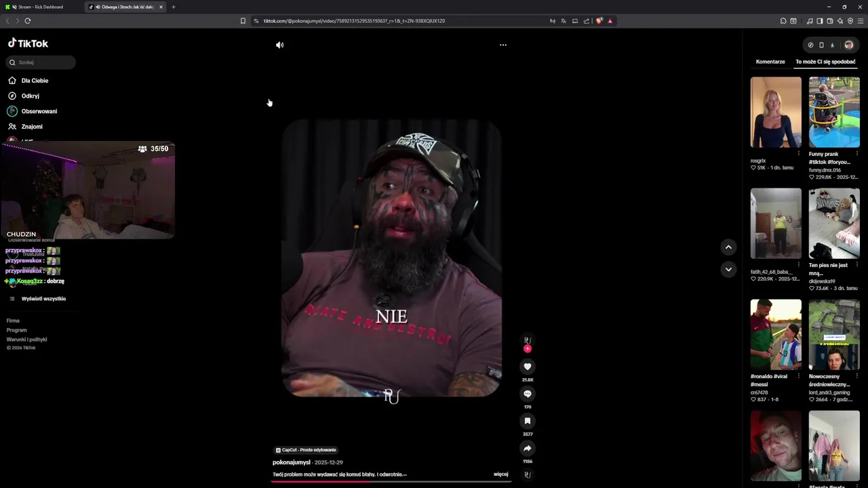
Task: Open the Znajomi page
Action: [31, 127]
